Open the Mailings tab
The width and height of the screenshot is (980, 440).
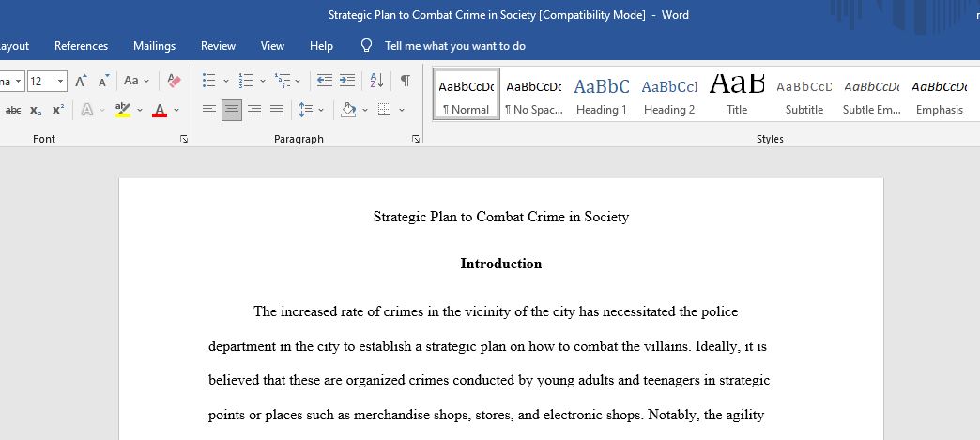tap(154, 46)
